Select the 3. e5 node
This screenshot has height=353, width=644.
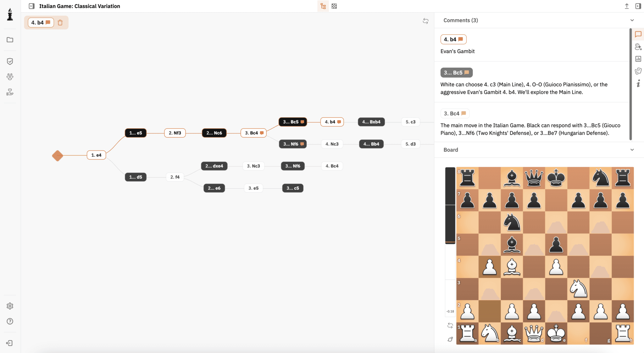click(x=253, y=188)
